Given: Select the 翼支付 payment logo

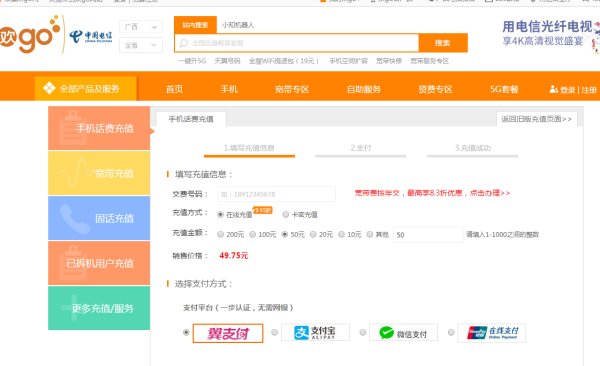Looking at the screenshot, I should (x=228, y=333).
